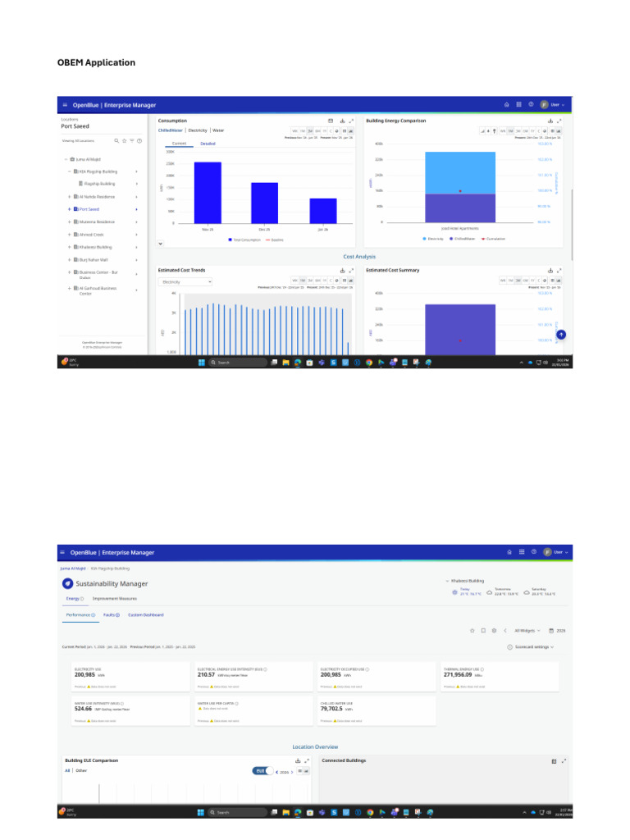Image resolution: width=630 pixels, height=840 pixels.
Task: Open Juma Al Majid breadcrumb link
Action: point(73,568)
